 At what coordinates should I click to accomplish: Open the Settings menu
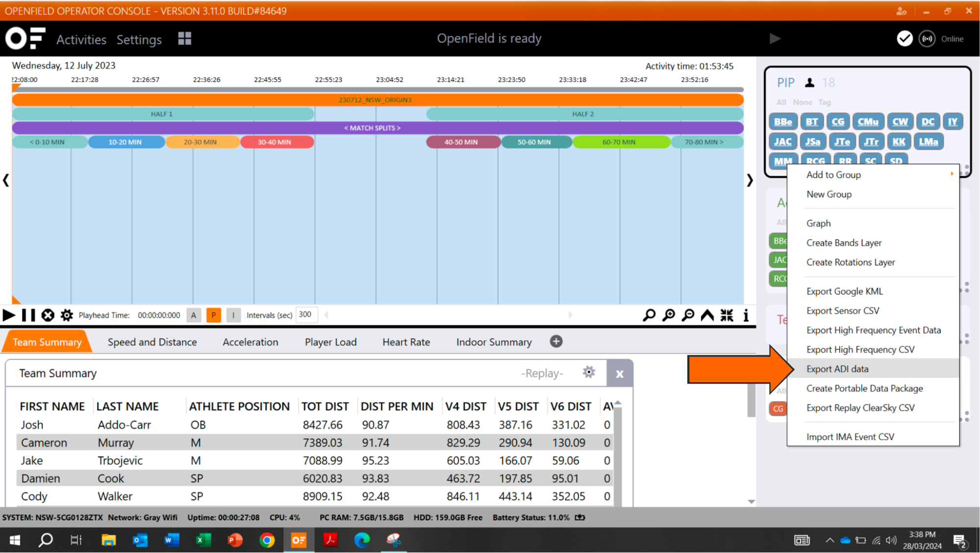tap(139, 39)
